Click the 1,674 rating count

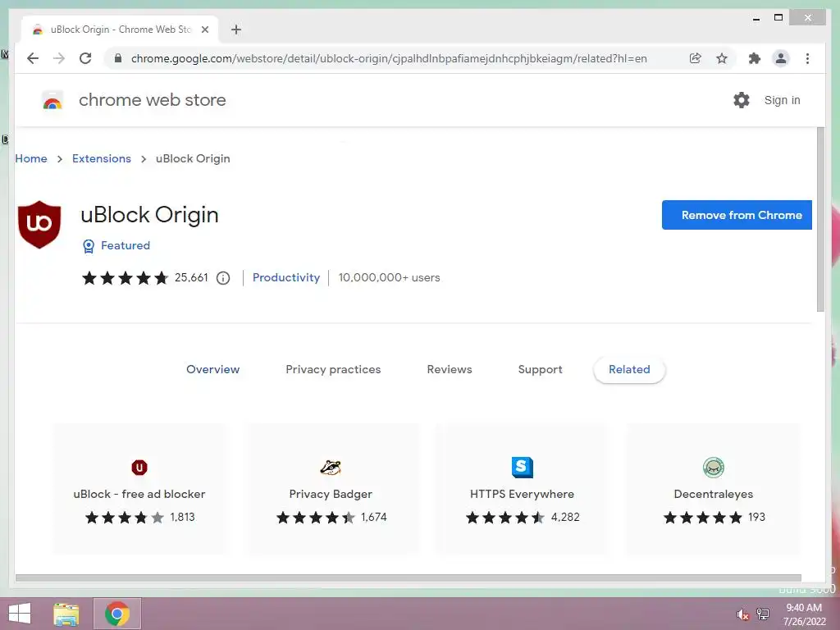click(374, 517)
